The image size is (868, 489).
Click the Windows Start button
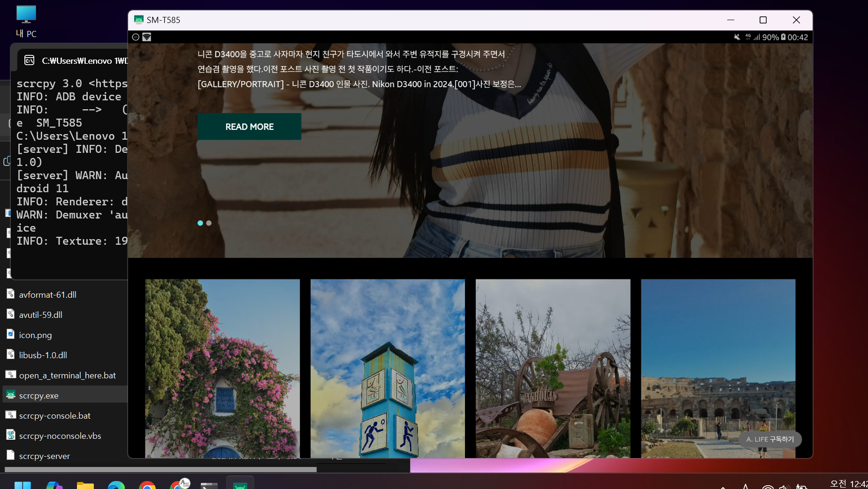tap(23, 485)
